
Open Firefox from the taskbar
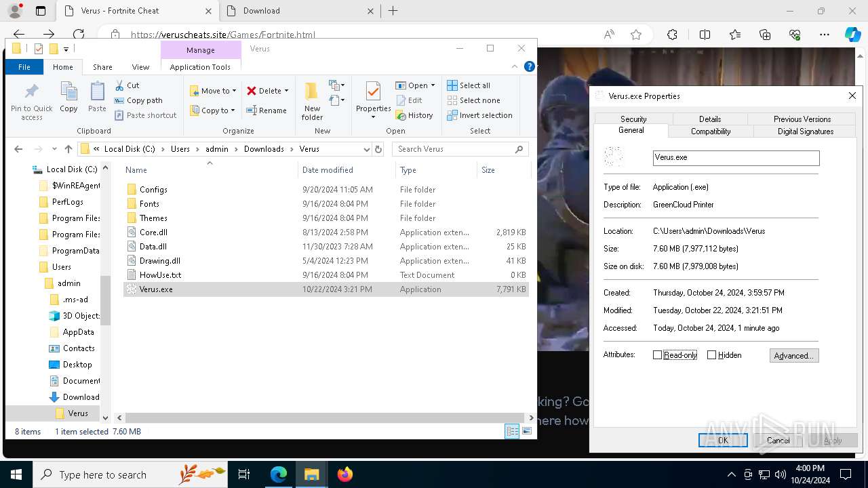tap(345, 474)
